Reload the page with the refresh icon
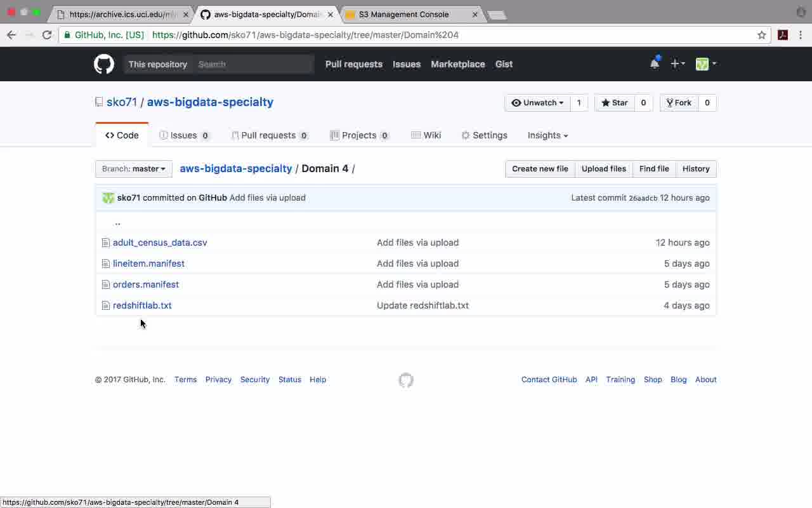This screenshot has height=508, width=812. 47,35
